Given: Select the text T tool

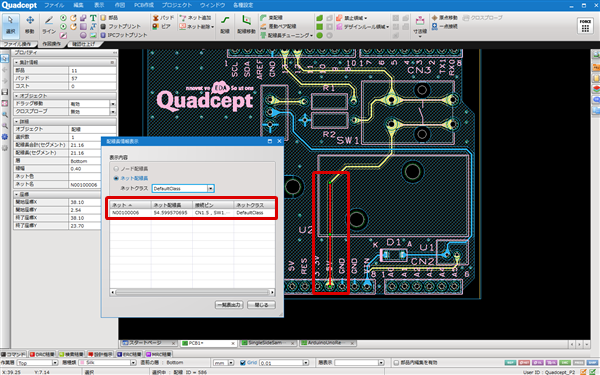Looking at the screenshot, I should 93,18.
